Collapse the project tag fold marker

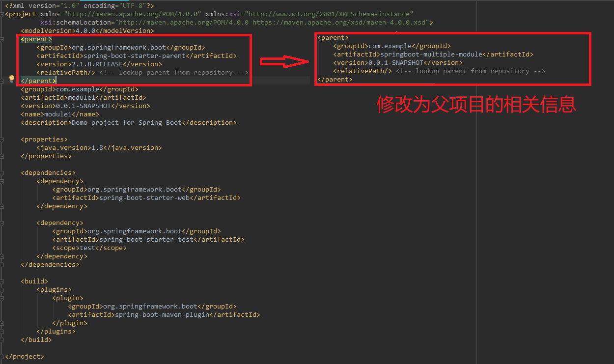click(2, 14)
